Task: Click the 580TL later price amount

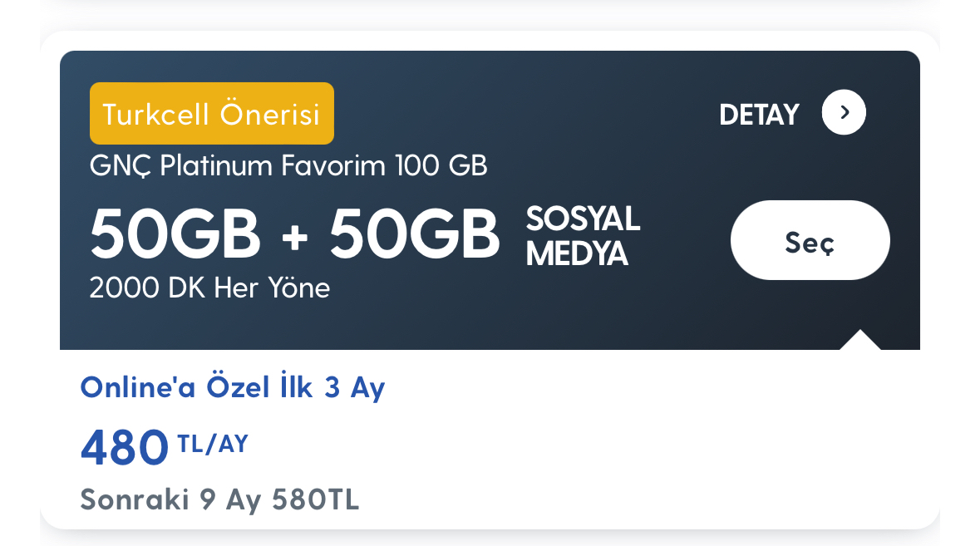Action: (316, 499)
